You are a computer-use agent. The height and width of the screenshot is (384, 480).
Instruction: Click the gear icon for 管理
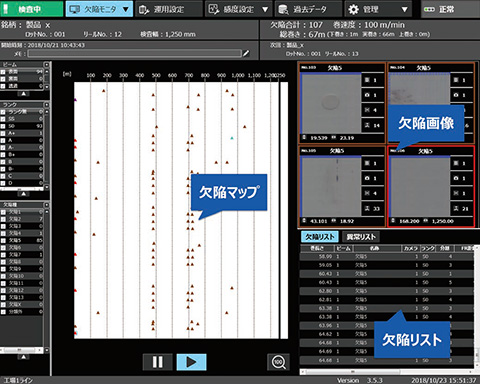click(353, 9)
